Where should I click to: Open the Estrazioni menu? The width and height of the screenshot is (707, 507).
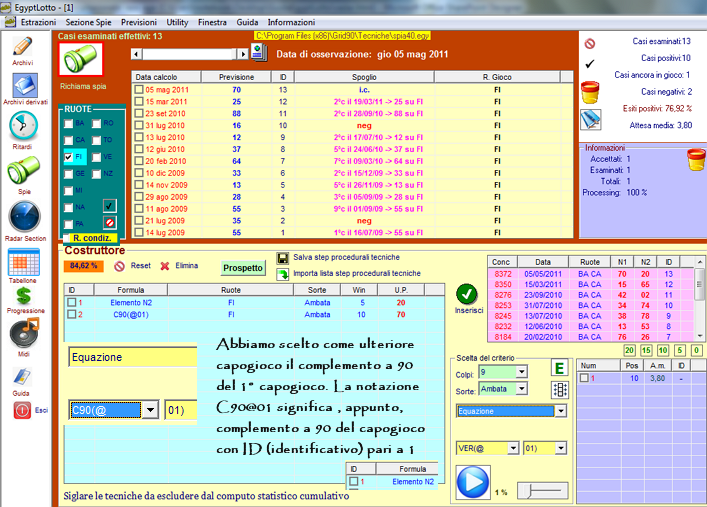click(x=38, y=22)
